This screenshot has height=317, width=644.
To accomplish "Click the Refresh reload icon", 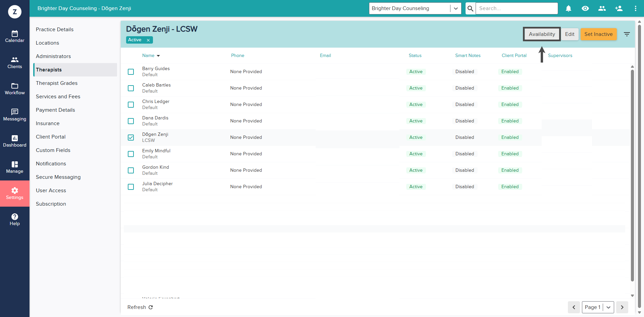I will pyautogui.click(x=151, y=307).
